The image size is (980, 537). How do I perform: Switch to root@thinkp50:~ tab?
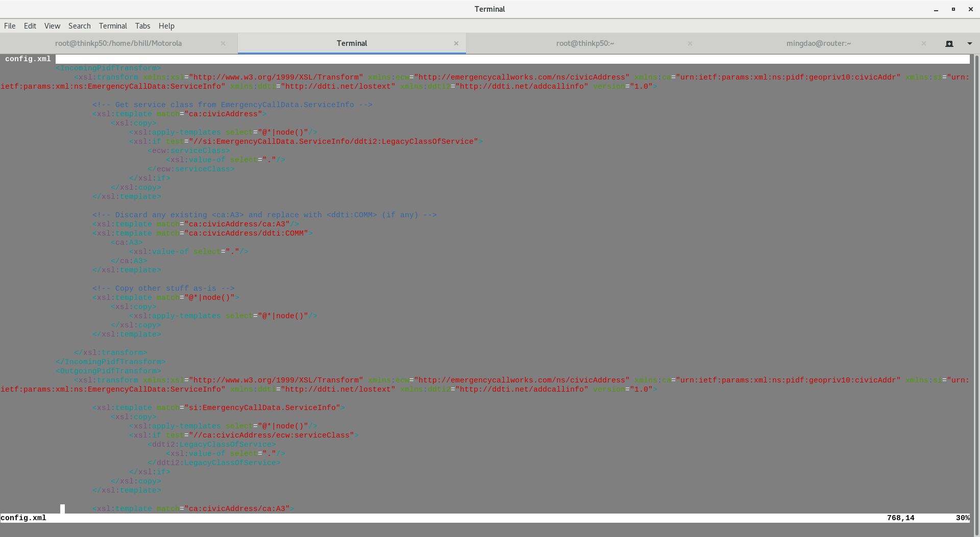pyautogui.click(x=585, y=43)
